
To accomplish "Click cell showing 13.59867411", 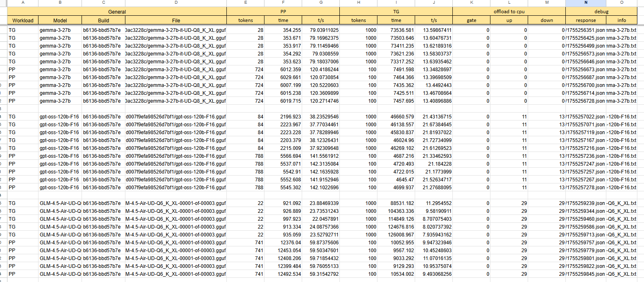I will coord(434,30).
